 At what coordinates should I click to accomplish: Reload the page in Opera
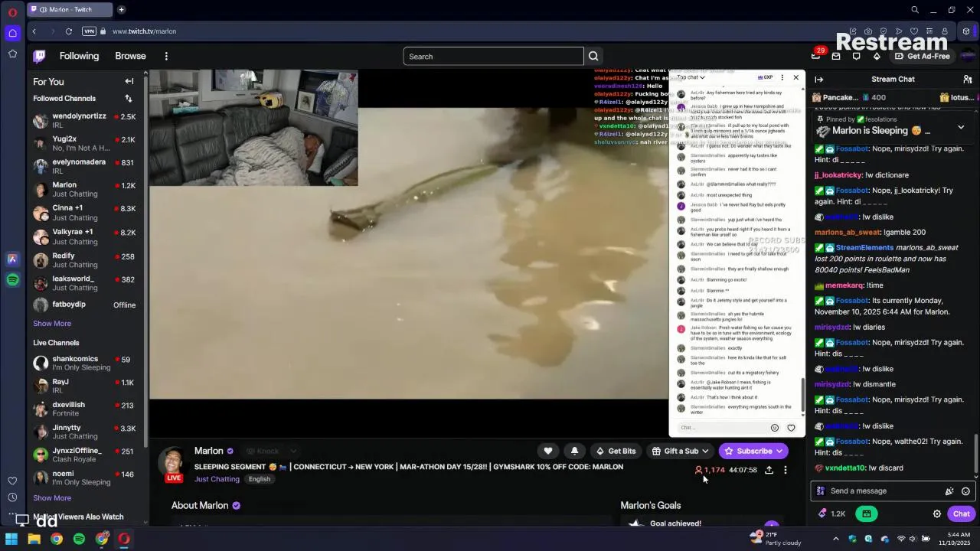click(x=69, y=31)
